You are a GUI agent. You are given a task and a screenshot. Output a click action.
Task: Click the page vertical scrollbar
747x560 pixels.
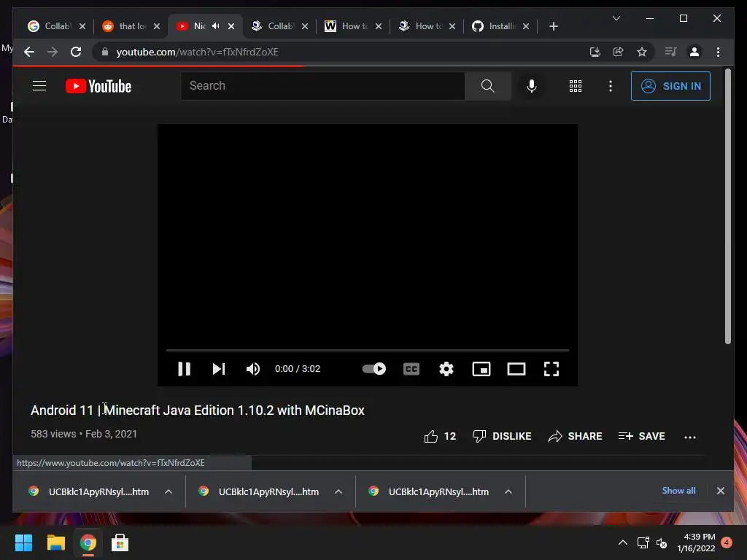pyautogui.click(x=727, y=206)
